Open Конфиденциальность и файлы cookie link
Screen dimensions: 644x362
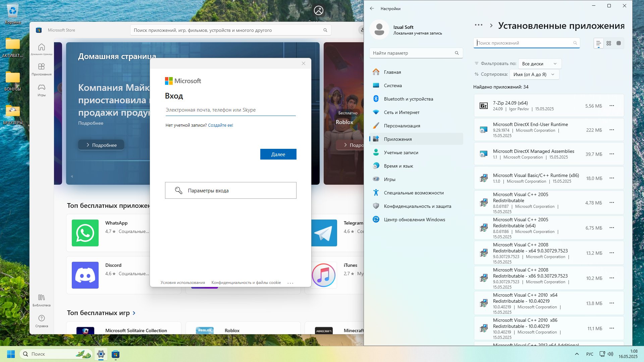point(246,283)
